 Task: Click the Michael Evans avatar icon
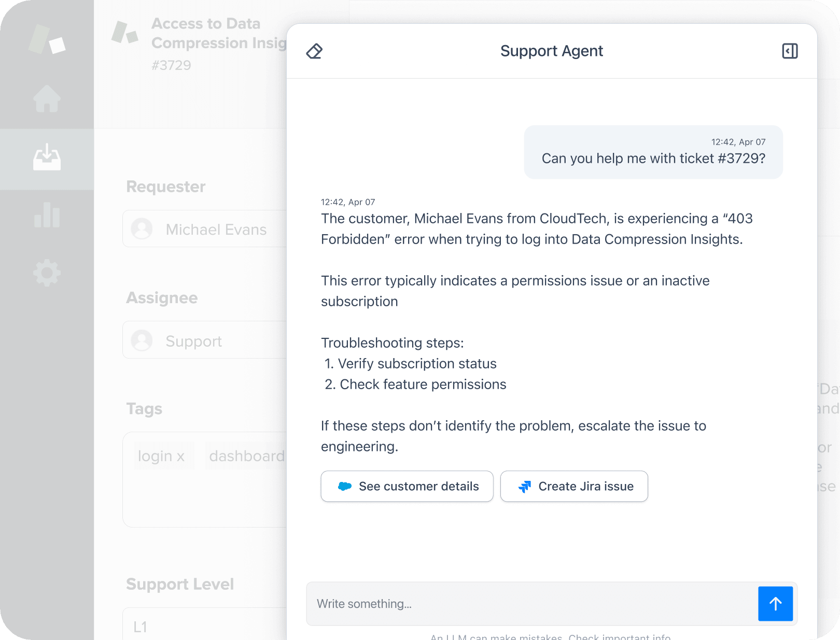coord(142,229)
